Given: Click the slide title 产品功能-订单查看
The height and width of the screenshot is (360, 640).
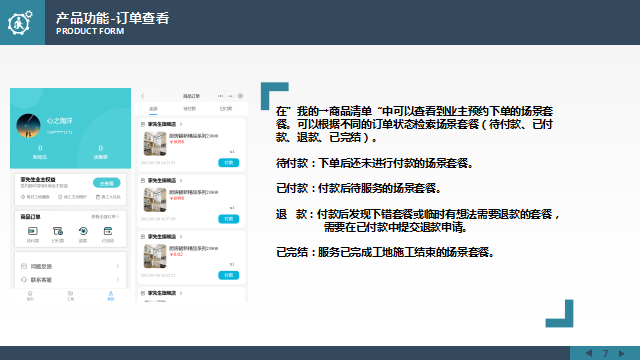Looking at the screenshot, I should (x=112, y=18).
